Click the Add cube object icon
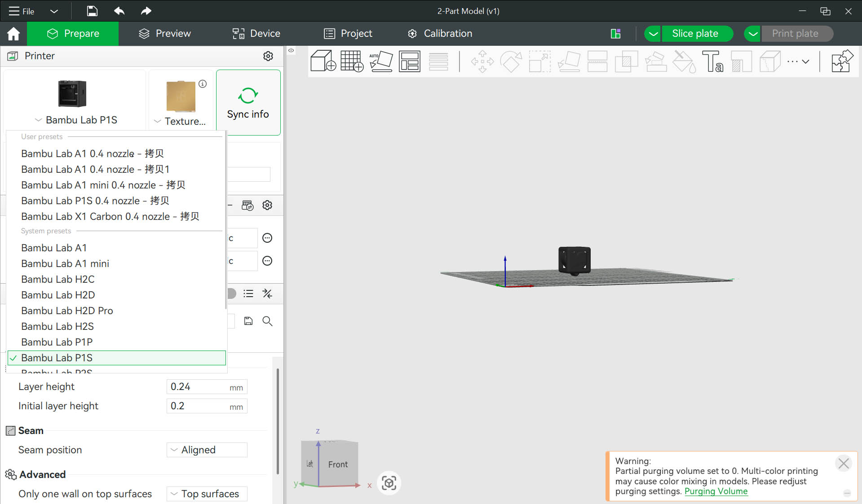862x504 pixels. [x=323, y=61]
